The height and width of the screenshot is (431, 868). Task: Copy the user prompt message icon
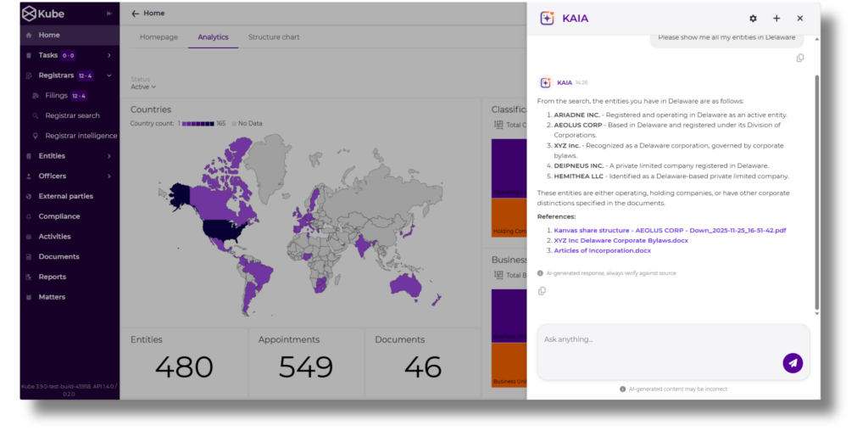coord(800,59)
